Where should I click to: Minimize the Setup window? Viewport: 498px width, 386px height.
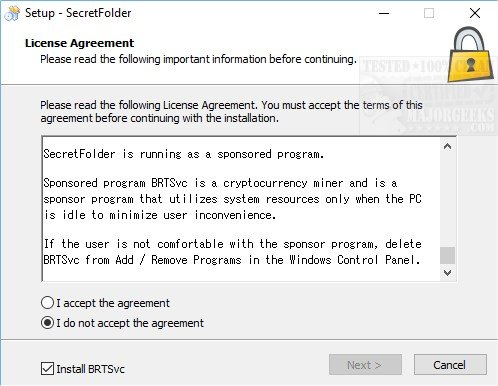click(384, 13)
